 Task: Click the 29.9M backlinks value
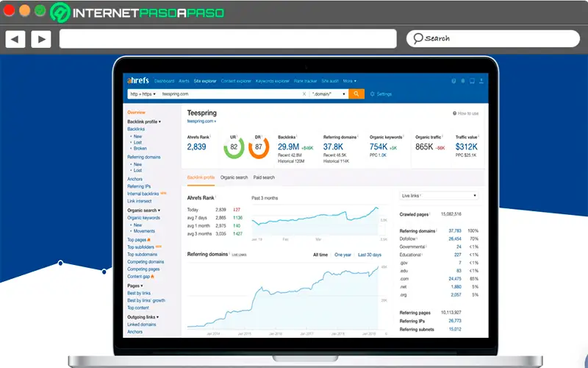(x=288, y=146)
